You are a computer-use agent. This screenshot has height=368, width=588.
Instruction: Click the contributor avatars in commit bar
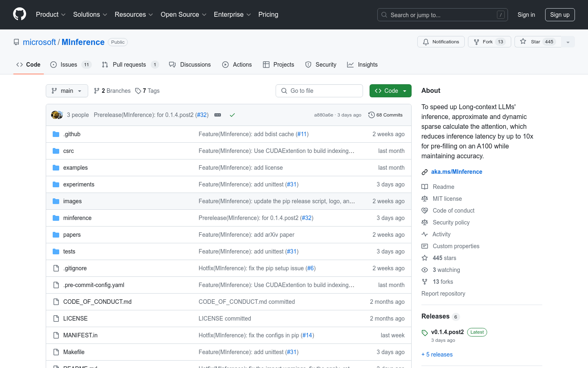(x=57, y=115)
